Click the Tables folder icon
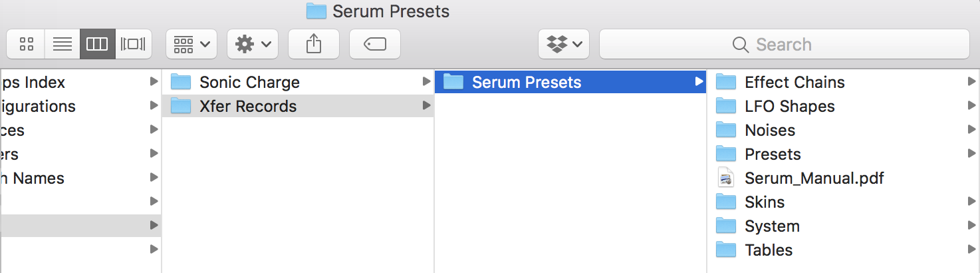Image resolution: width=980 pixels, height=273 pixels. pos(726,250)
